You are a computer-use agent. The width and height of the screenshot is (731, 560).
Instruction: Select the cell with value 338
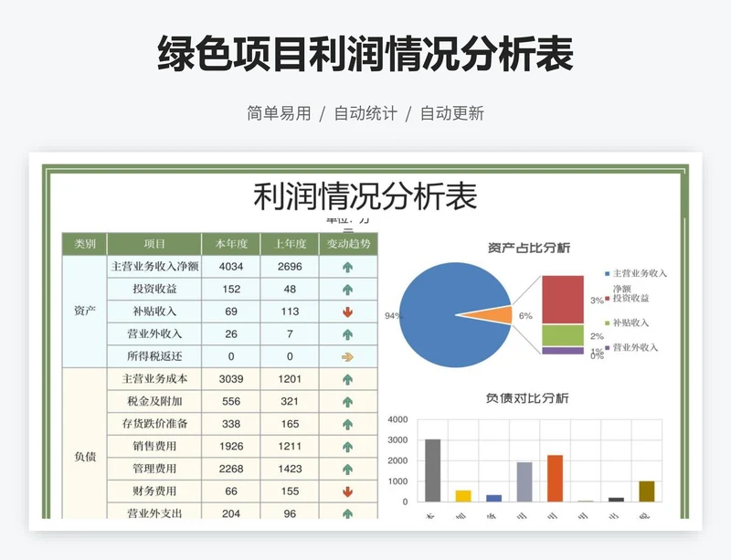(x=231, y=424)
